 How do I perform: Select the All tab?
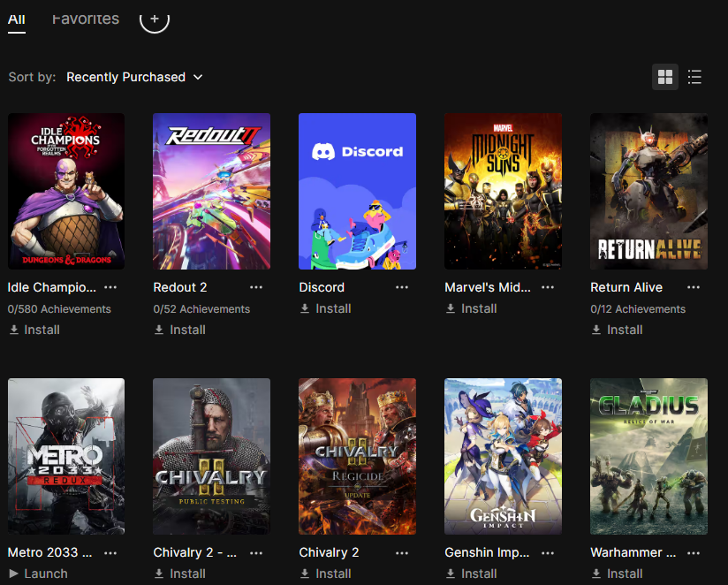[x=17, y=19]
